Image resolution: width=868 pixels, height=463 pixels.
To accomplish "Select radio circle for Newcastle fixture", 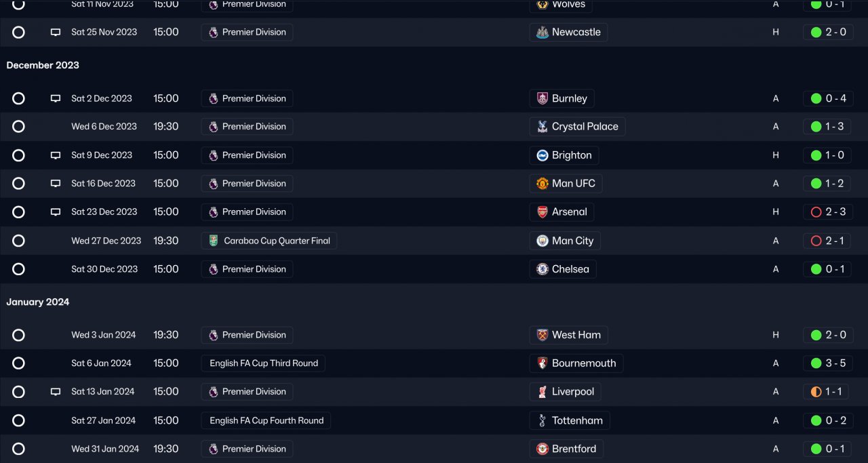I will tap(18, 33).
